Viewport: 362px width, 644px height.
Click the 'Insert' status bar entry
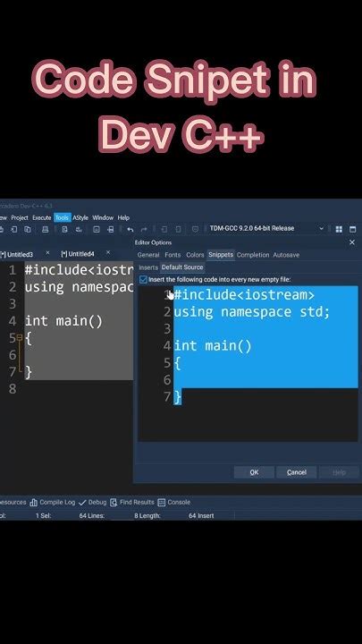pos(206,515)
